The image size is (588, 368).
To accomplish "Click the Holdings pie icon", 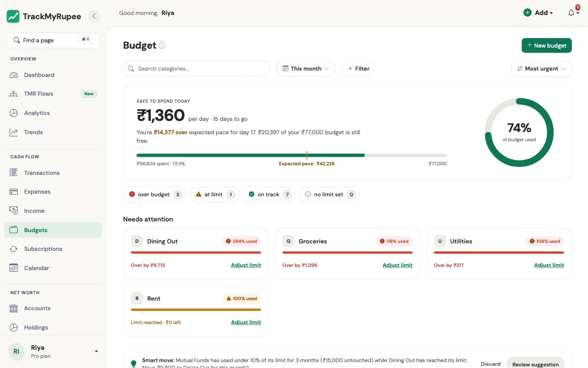I will (x=13, y=327).
